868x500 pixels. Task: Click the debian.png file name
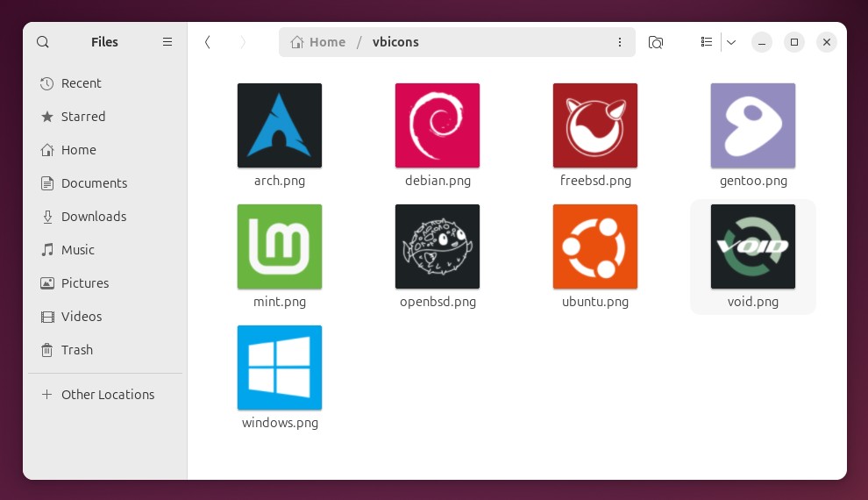pos(438,181)
